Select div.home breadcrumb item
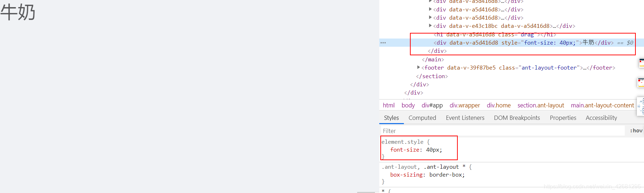The width and height of the screenshot is (644, 193). pyautogui.click(x=498, y=105)
